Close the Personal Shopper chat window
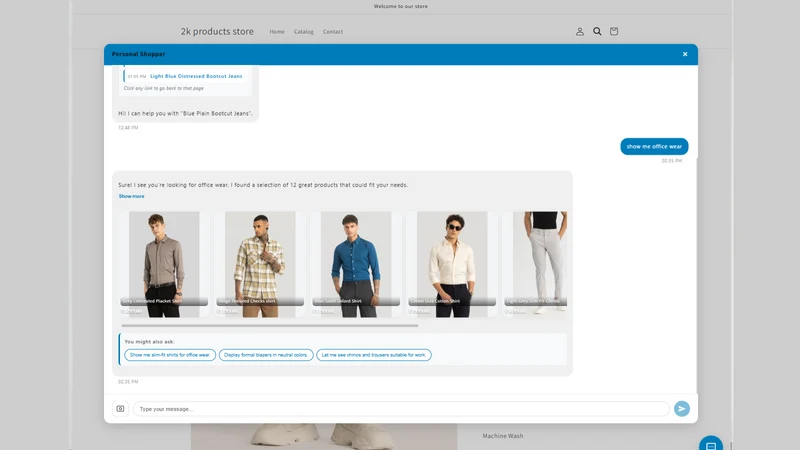The image size is (800, 450). (685, 54)
